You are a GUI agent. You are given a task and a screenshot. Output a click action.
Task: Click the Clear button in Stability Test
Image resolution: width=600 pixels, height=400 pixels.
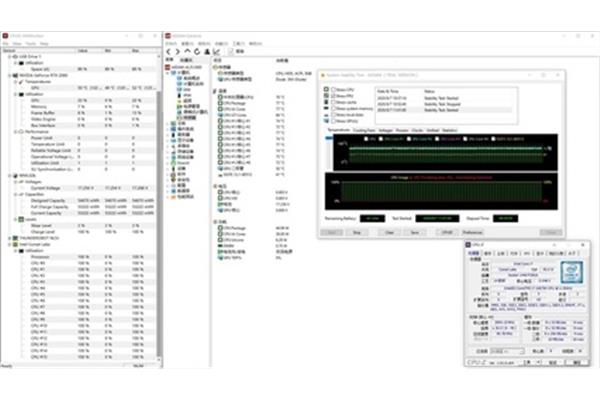(x=389, y=232)
